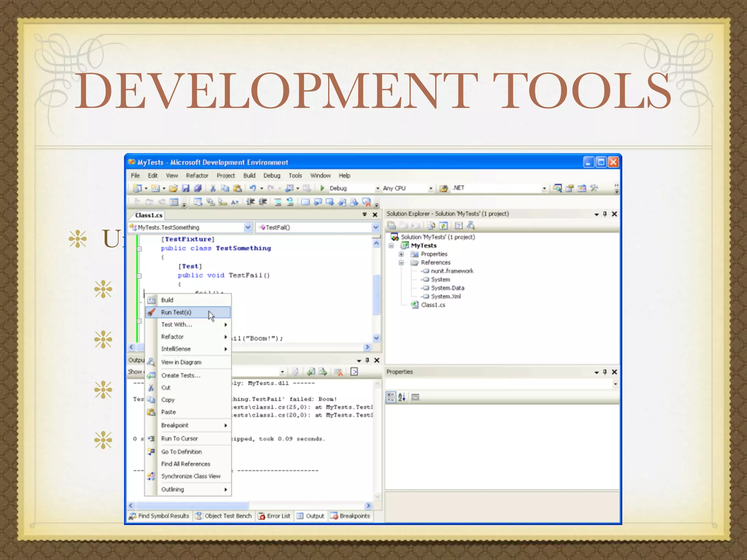Pin the Output panel with pushpin
The width and height of the screenshot is (747, 560).
click(367, 360)
